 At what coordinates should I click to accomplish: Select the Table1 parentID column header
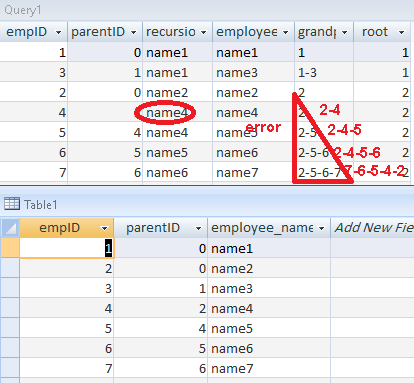coord(160,228)
